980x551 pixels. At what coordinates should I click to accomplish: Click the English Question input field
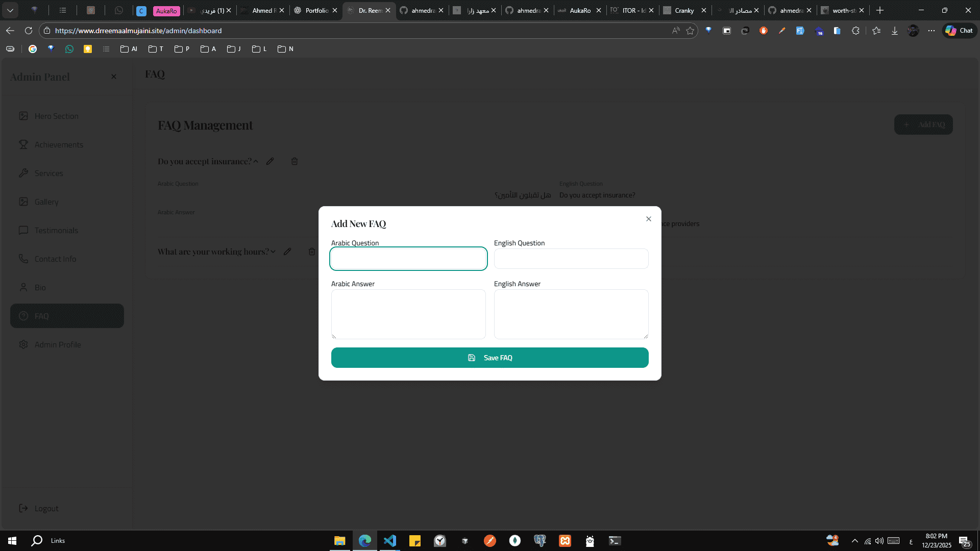(x=571, y=259)
